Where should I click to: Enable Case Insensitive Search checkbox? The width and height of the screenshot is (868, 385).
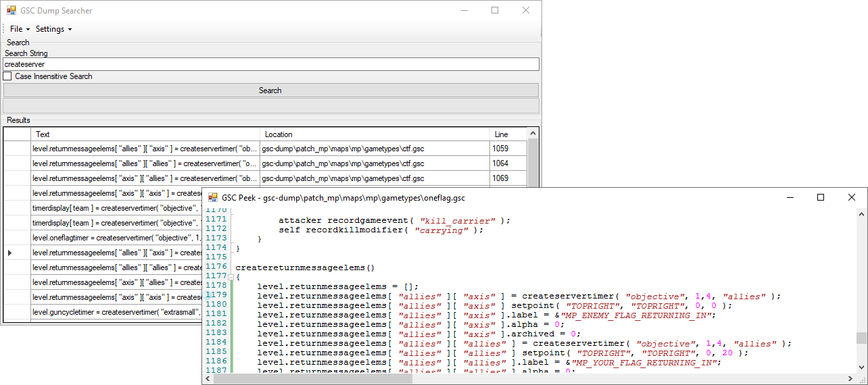pyautogui.click(x=7, y=76)
